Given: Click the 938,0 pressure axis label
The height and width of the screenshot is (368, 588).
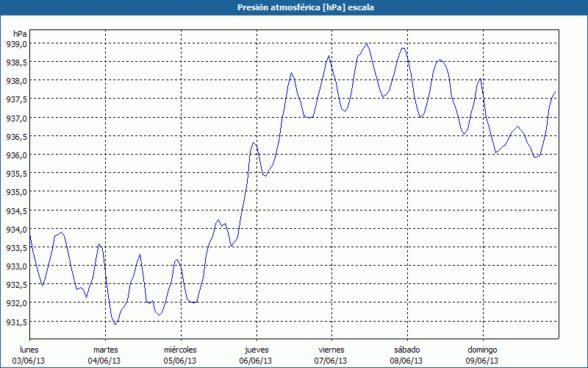Looking at the screenshot, I should pos(15,81).
